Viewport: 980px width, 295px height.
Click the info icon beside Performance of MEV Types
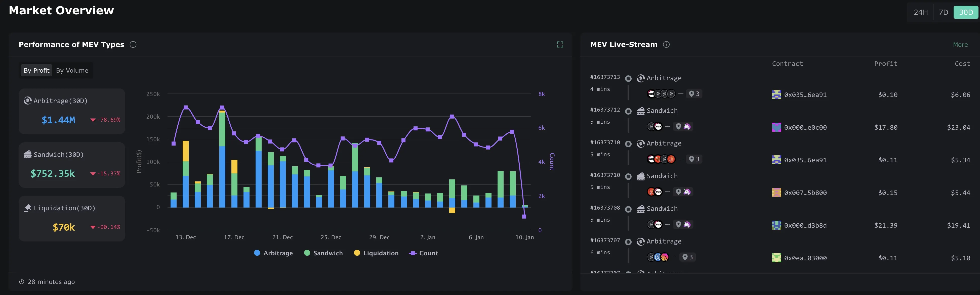click(x=133, y=44)
